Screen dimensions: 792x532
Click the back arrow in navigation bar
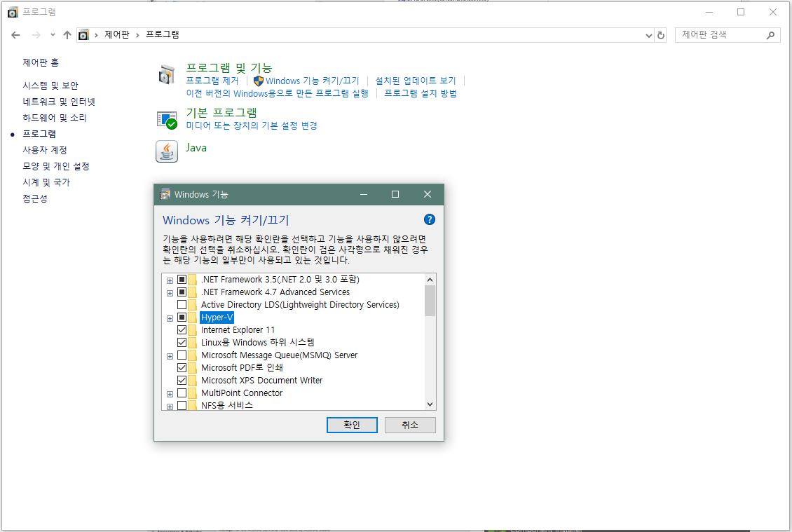click(x=15, y=35)
